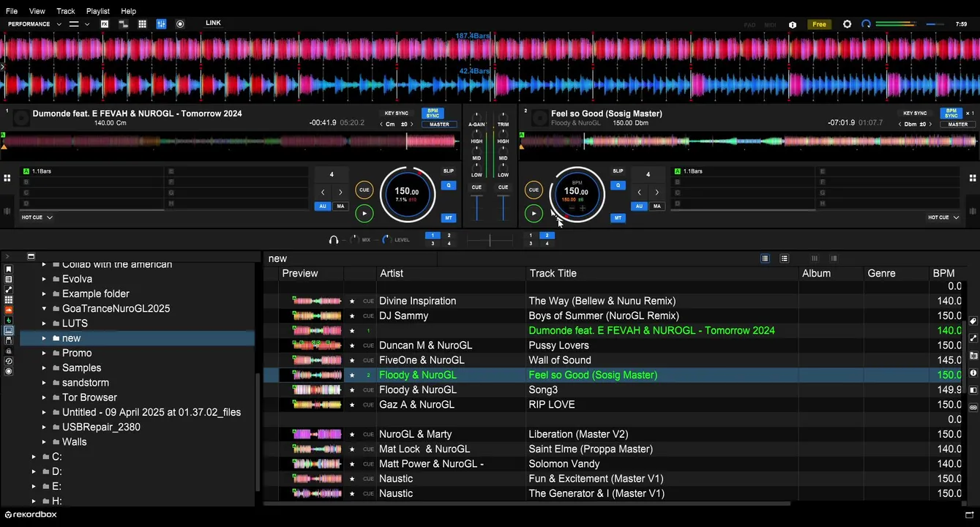Switch to track list view icon
The height and width of the screenshot is (527, 980).
(x=765, y=258)
